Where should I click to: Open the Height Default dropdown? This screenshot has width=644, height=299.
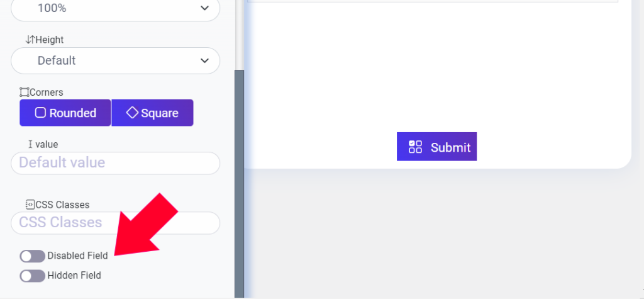point(116,61)
